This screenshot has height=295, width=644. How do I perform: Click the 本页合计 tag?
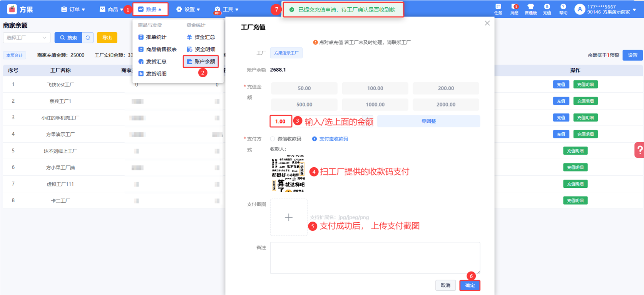(14, 55)
